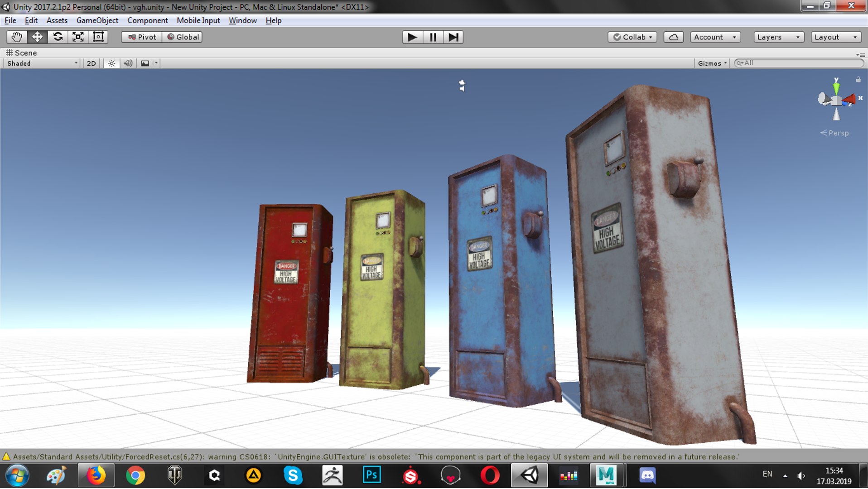Image resolution: width=868 pixels, height=489 pixels.
Task: Open Firefox from taskbar
Action: pyautogui.click(x=96, y=475)
